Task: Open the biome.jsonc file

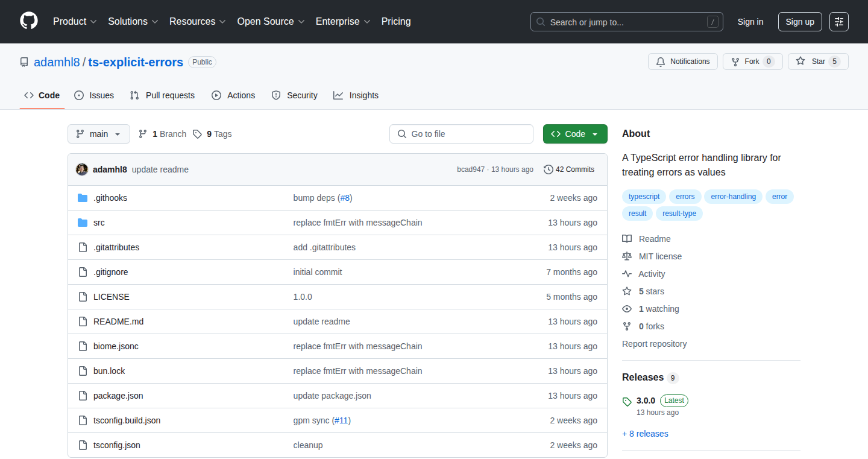Action: pos(116,346)
